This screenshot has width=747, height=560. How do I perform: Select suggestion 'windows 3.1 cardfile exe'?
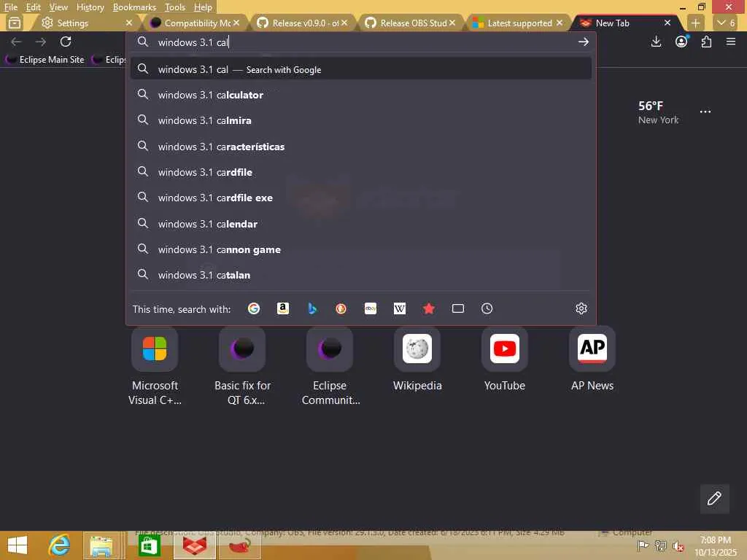point(360,198)
